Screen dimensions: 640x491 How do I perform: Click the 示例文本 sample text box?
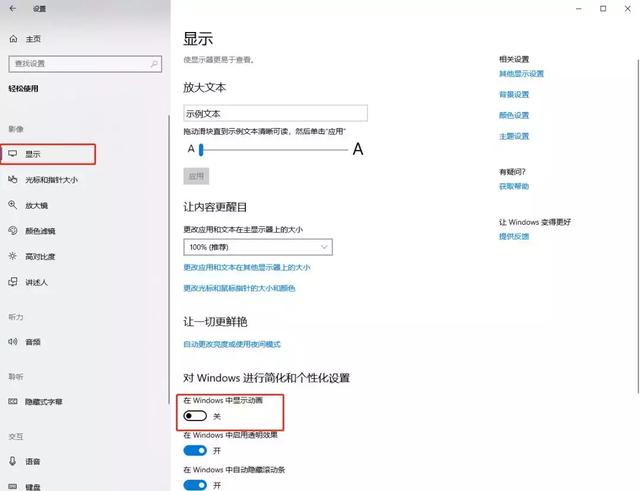276,113
